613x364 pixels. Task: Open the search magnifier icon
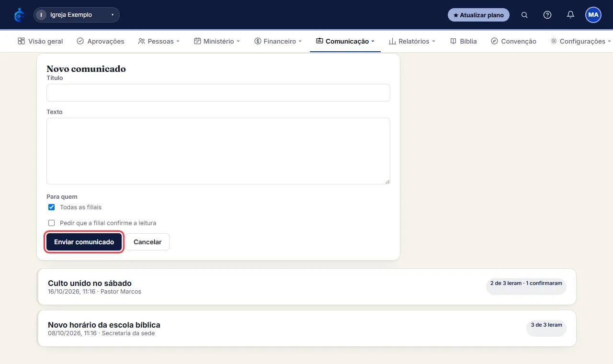[x=524, y=15]
